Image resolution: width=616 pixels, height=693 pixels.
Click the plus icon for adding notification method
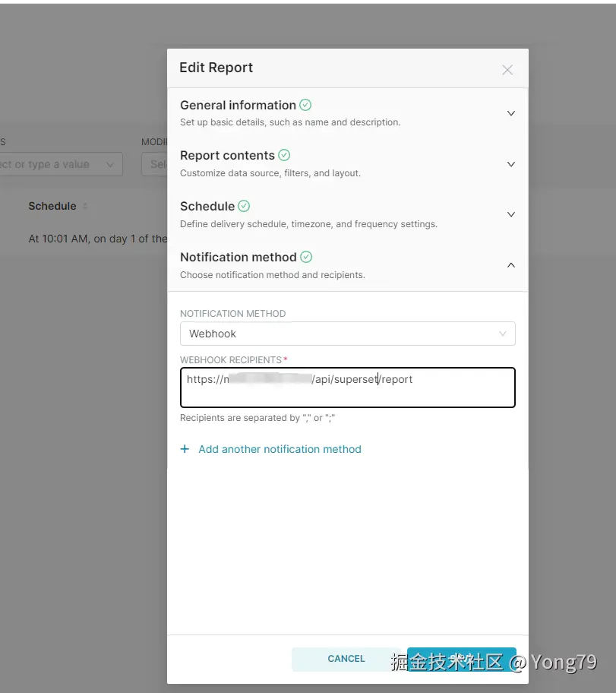click(x=185, y=449)
